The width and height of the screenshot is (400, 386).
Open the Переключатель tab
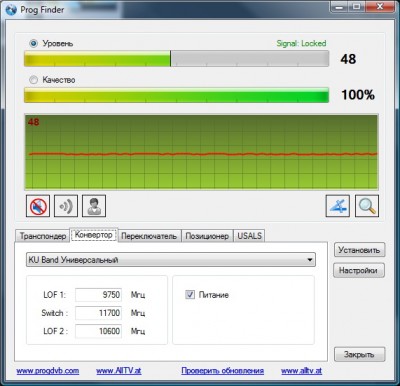click(x=149, y=236)
